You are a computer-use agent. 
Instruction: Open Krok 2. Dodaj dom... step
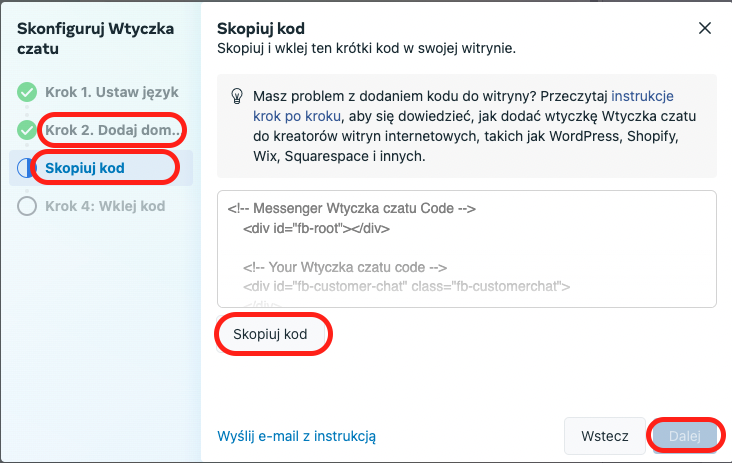(112, 130)
